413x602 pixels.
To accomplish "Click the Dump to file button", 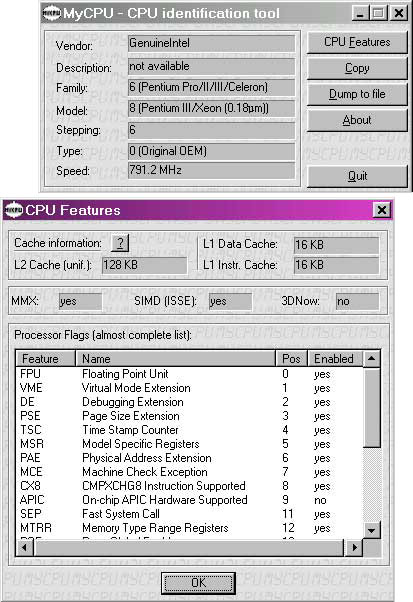I will coord(357,94).
